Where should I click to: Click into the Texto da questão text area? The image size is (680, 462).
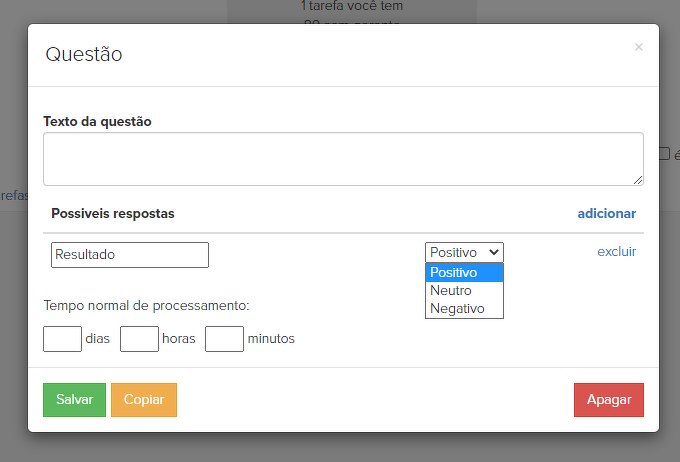tap(342, 158)
